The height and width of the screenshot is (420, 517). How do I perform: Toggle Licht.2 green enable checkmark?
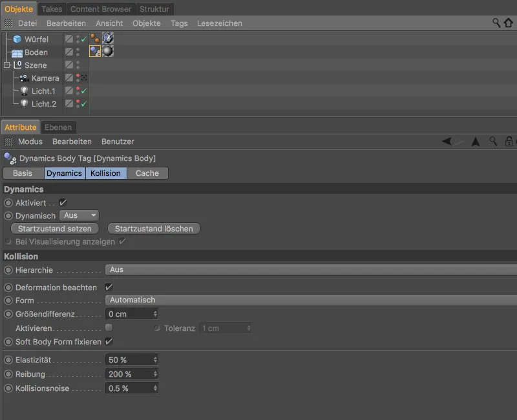click(84, 103)
